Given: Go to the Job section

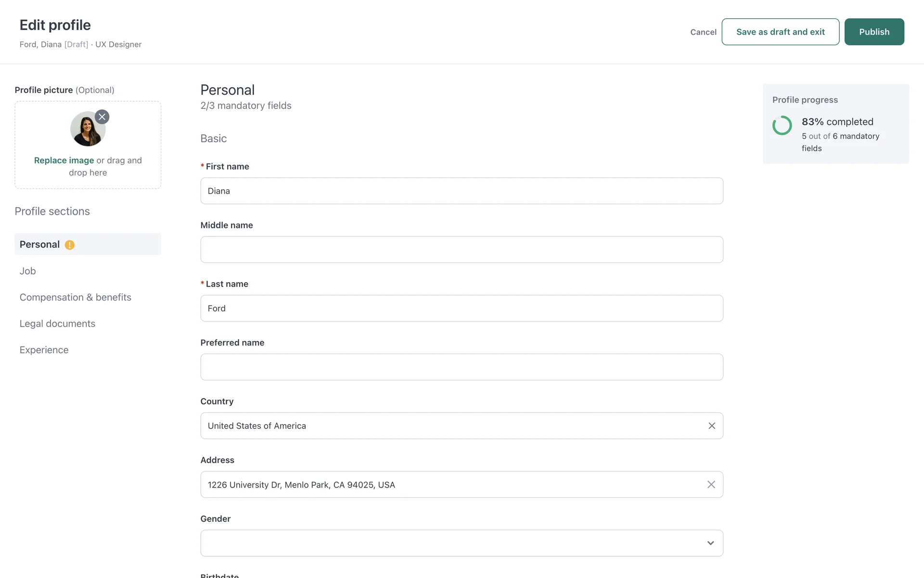Looking at the screenshot, I should (28, 271).
